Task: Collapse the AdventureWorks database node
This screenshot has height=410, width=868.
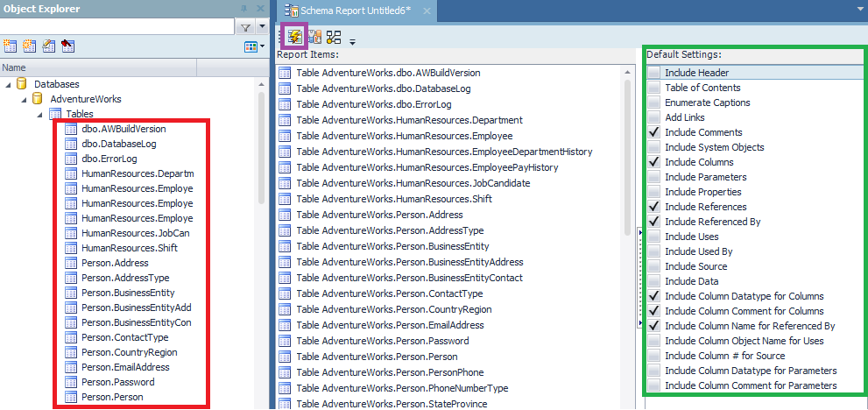Action: coord(25,99)
